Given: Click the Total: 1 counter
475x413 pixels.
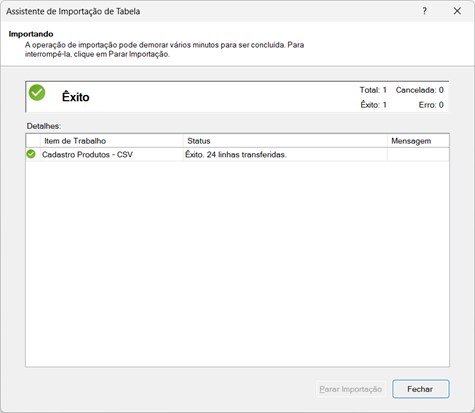Looking at the screenshot, I should [x=373, y=90].
